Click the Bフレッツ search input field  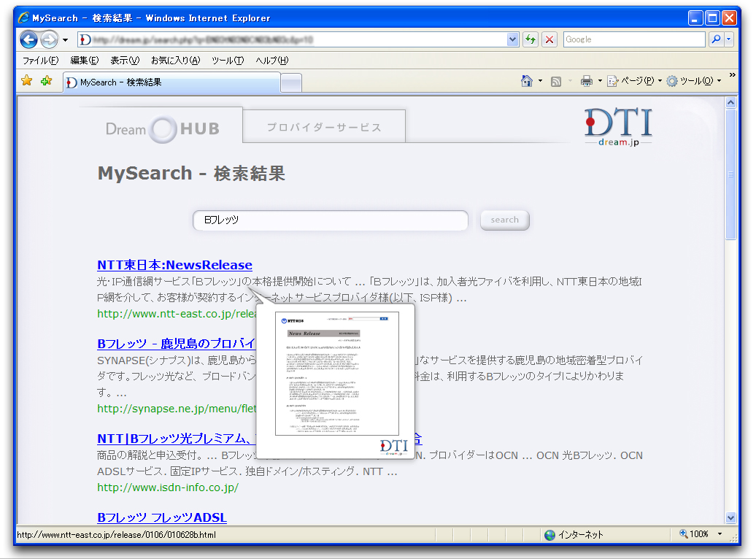point(330,220)
